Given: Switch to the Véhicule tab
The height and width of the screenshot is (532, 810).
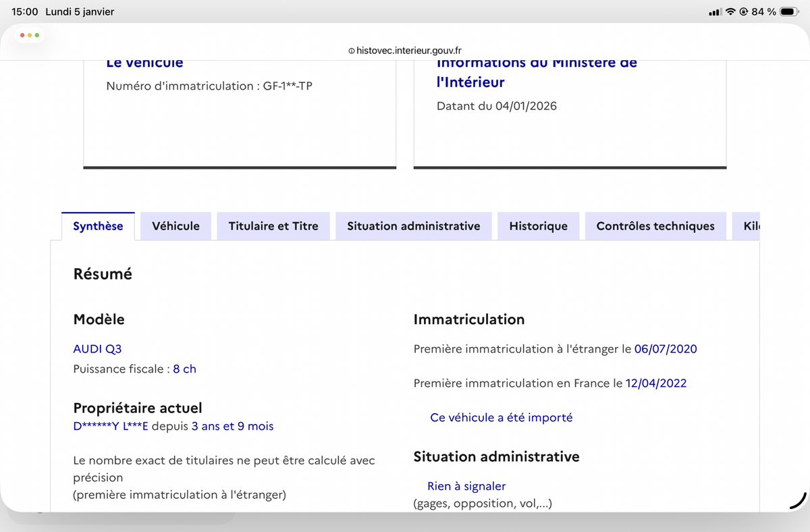Looking at the screenshot, I should [175, 226].
